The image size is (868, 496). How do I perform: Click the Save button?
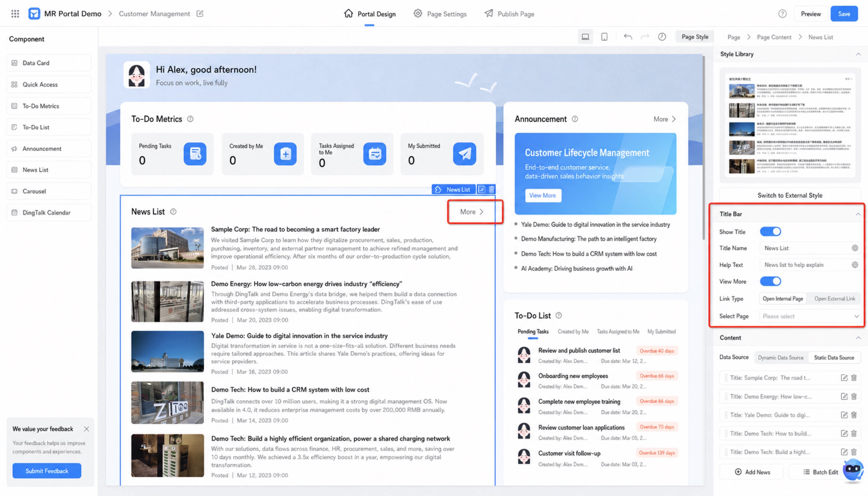point(844,14)
